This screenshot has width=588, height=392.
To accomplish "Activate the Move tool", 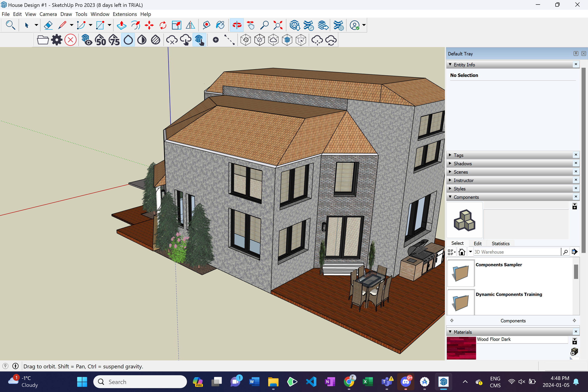I will click(x=149, y=25).
